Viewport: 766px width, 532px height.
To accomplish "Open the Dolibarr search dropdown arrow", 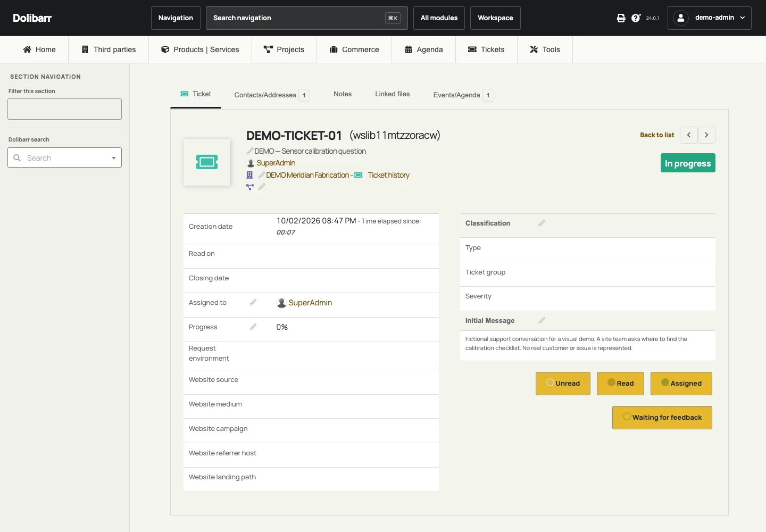I will [x=114, y=158].
